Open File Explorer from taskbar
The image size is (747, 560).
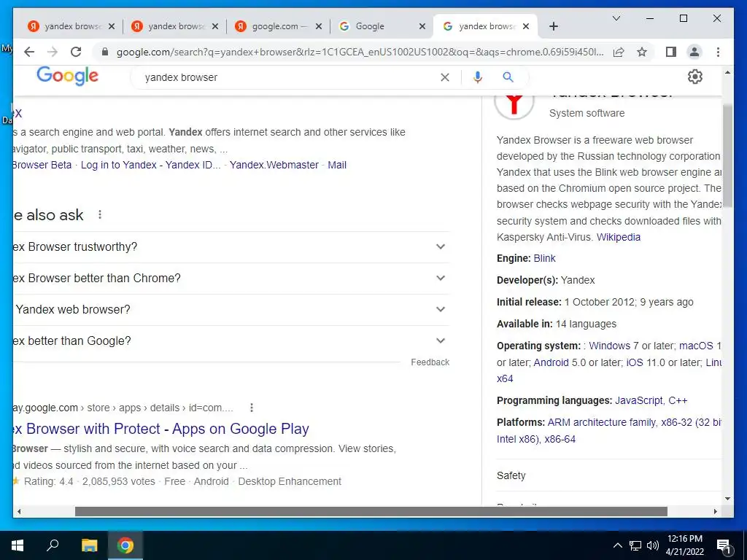tap(89, 545)
